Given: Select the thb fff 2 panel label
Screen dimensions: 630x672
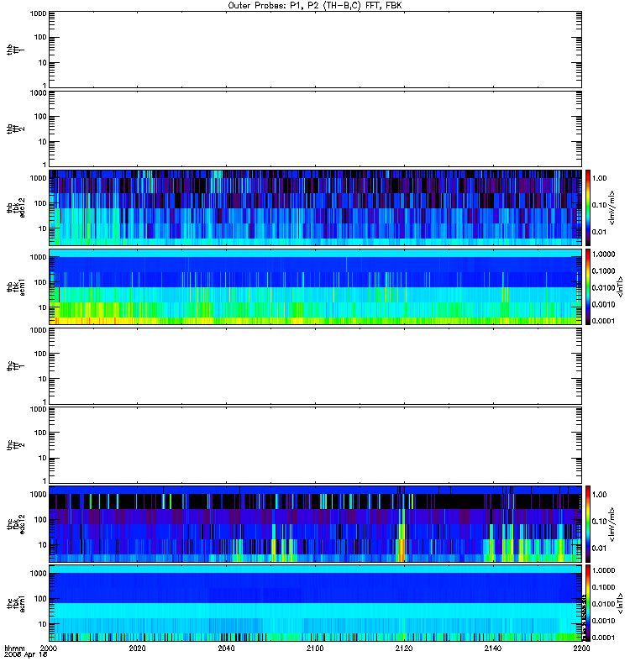Looking at the screenshot, I should (x=15, y=129).
